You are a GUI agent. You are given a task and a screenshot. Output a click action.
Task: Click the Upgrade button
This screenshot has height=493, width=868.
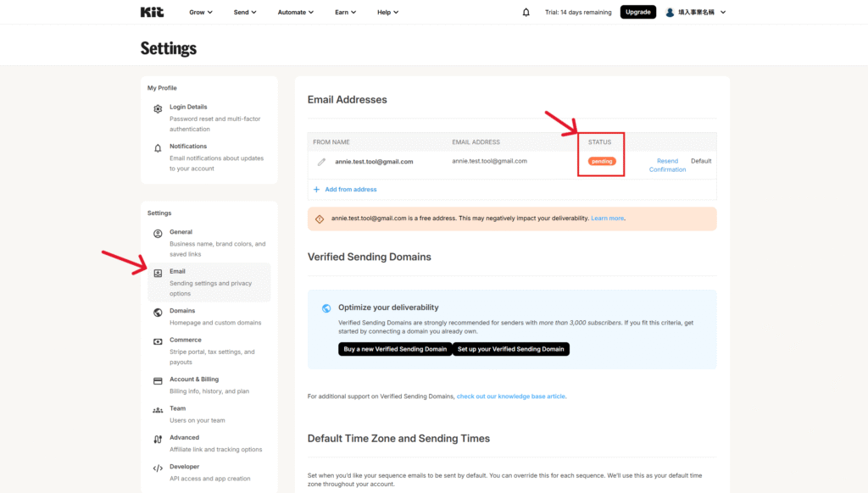point(637,12)
